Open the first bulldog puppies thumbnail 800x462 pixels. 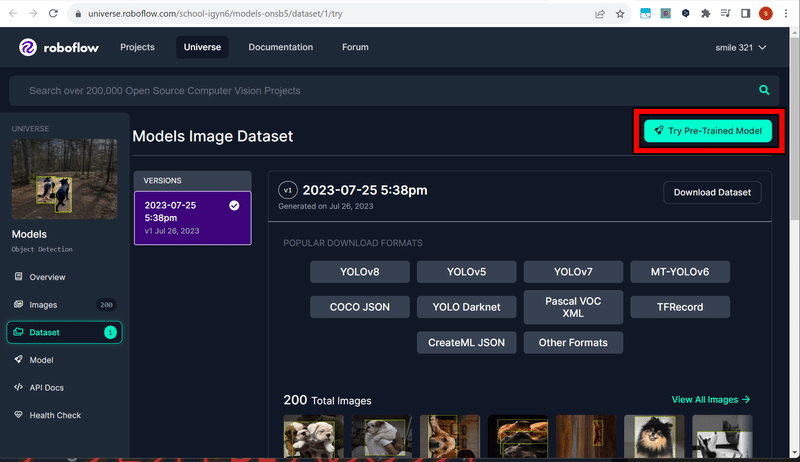314,436
